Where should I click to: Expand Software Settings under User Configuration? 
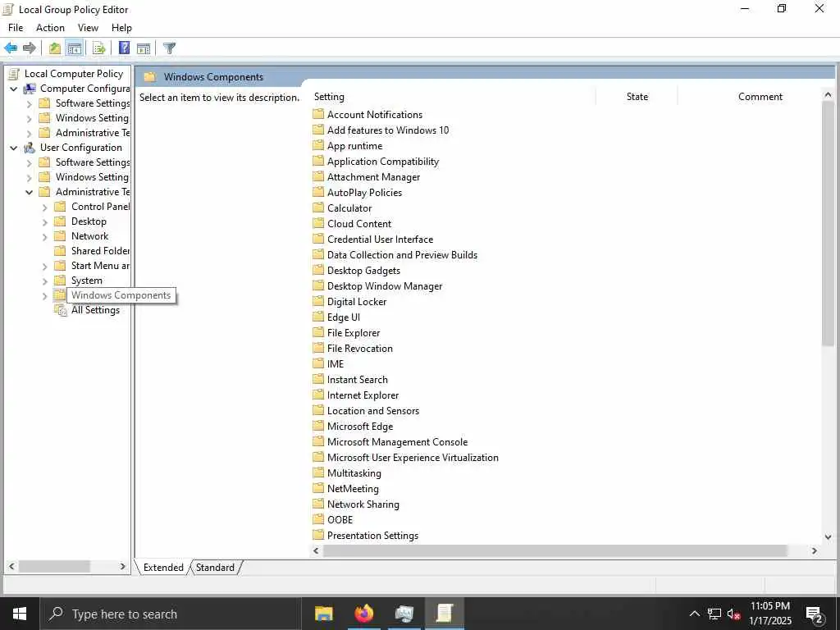pos(30,163)
